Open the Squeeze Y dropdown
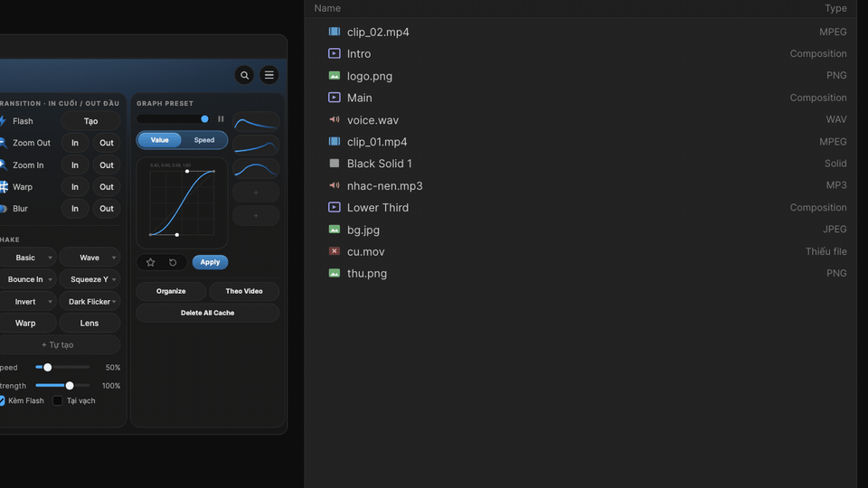This screenshot has height=488, width=868. (x=90, y=279)
